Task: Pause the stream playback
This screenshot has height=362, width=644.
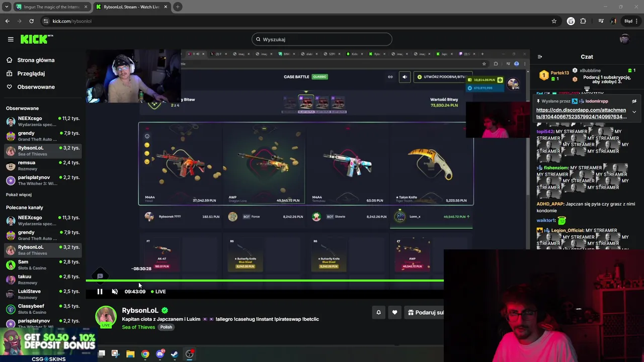Action: click(x=100, y=292)
